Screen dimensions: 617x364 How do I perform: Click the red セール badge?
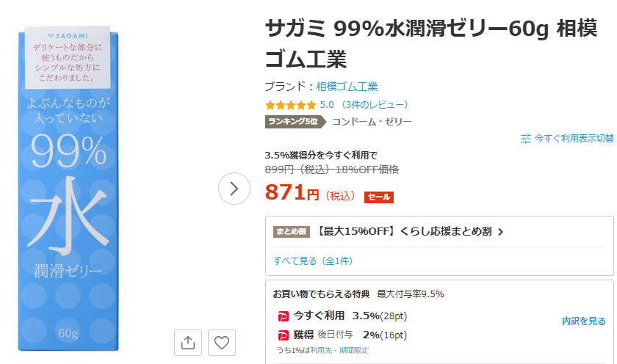point(378,197)
